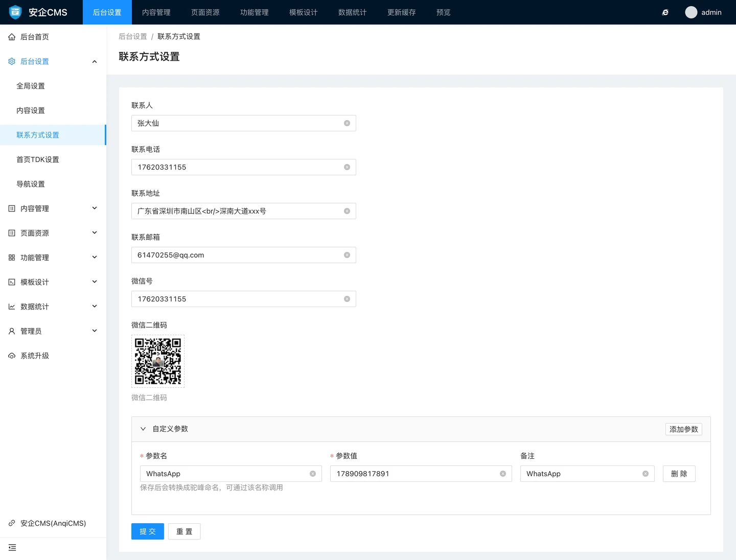Click the 添加参数 button
The width and height of the screenshot is (736, 560).
click(683, 429)
